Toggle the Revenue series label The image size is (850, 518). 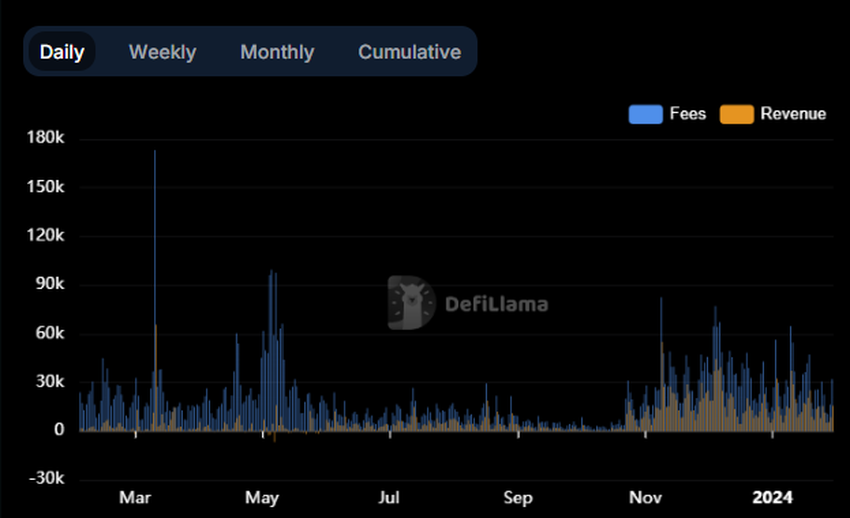click(x=793, y=114)
